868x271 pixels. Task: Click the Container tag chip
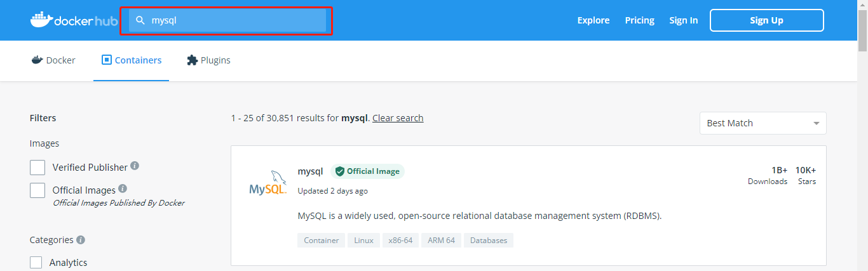pyautogui.click(x=321, y=241)
